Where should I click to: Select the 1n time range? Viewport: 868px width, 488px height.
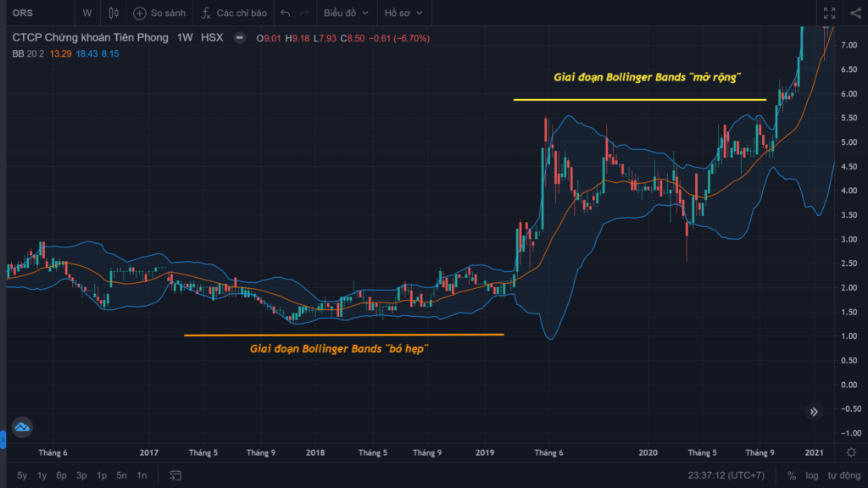pos(142,475)
